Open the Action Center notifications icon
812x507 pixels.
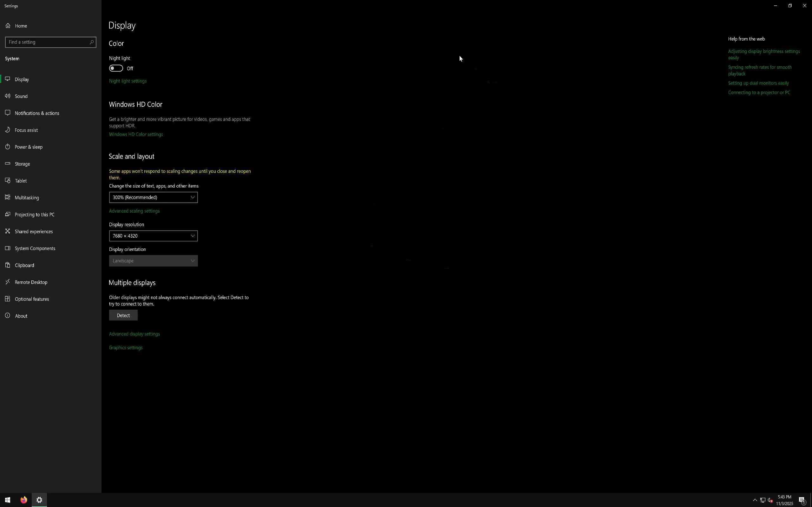pyautogui.click(x=802, y=500)
